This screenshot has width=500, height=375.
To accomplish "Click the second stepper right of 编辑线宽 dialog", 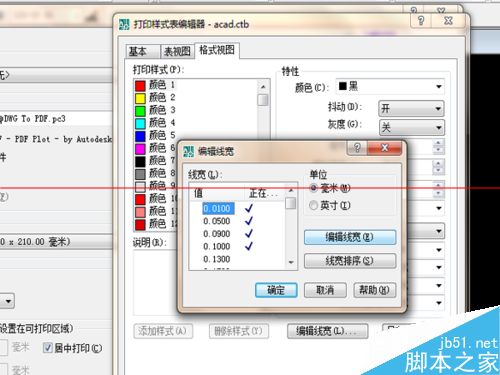I will pyautogui.click(x=438, y=167).
